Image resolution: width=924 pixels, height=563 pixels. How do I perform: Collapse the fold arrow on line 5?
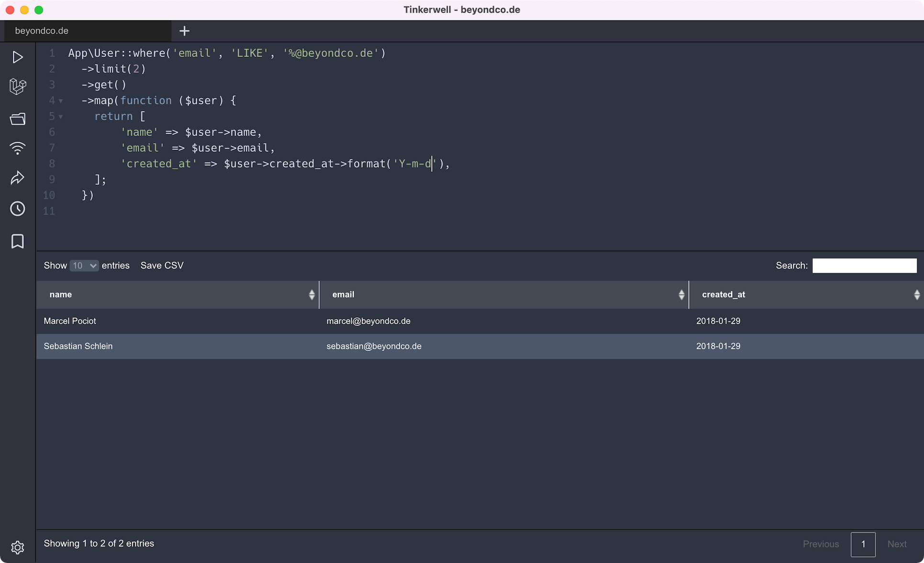coord(61,117)
